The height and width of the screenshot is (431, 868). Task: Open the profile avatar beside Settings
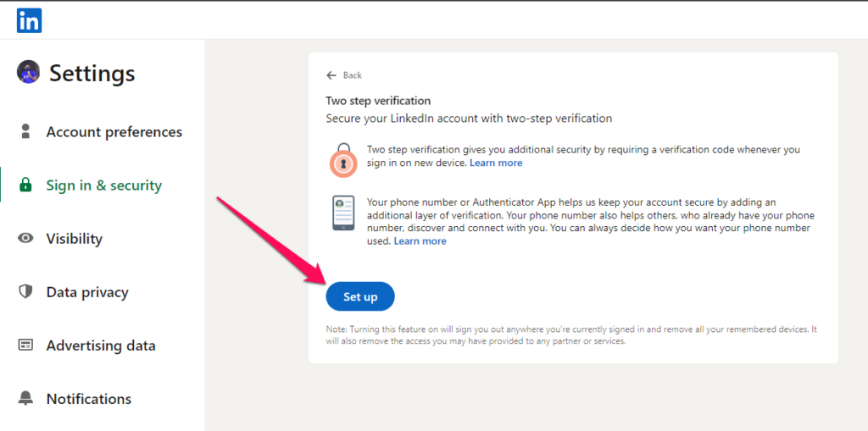28,72
